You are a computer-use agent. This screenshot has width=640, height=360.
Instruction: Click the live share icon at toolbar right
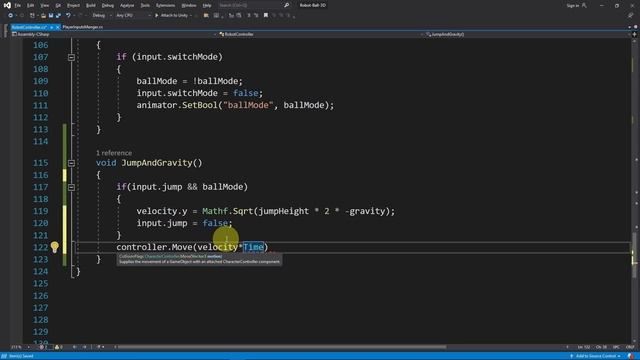(631, 16)
